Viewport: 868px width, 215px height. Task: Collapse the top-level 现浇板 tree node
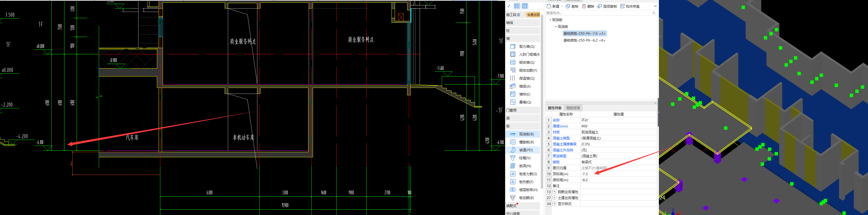[x=550, y=20]
